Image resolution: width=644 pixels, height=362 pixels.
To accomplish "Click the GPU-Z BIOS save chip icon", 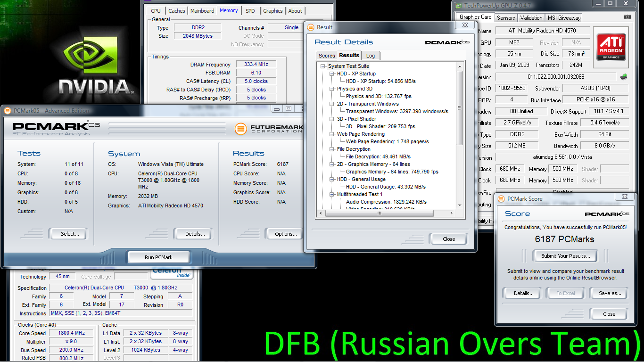I will [x=624, y=76].
